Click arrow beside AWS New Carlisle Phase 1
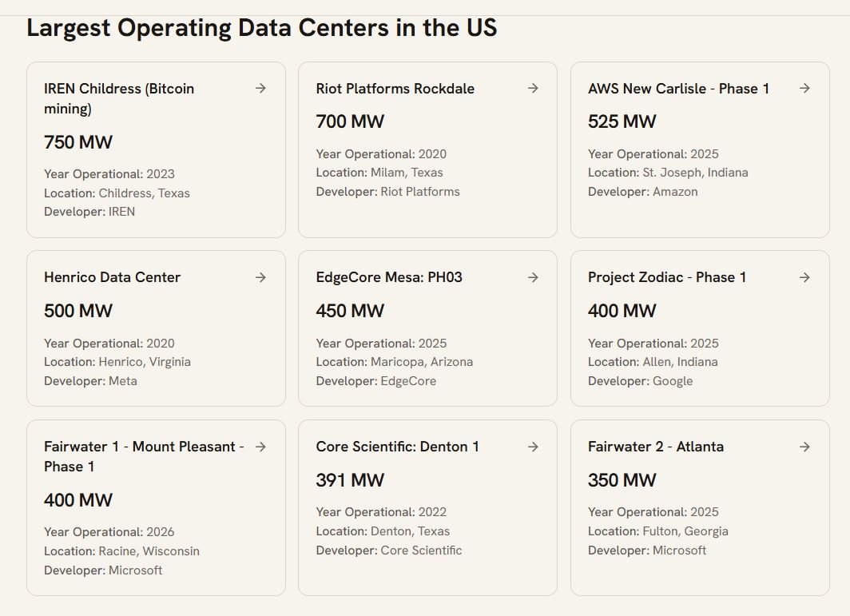Screen dimensions: 850x616 tap(804, 88)
